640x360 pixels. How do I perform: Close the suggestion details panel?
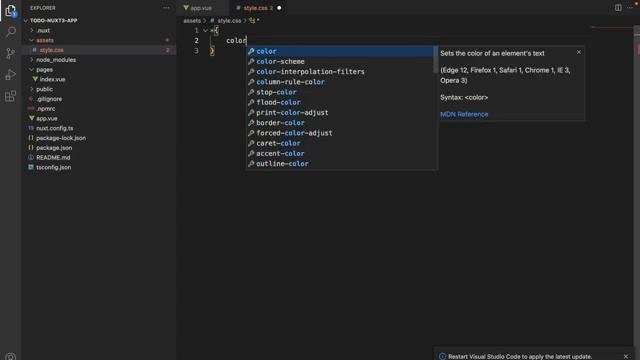point(579,52)
